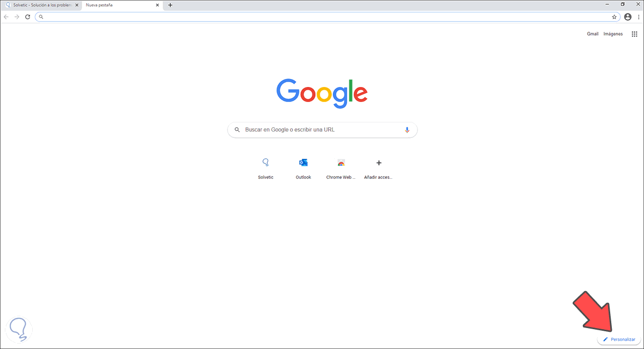Open the Outlook shortcut tile
Viewport: 644px width, 349px height.
pyautogui.click(x=303, y=168)
